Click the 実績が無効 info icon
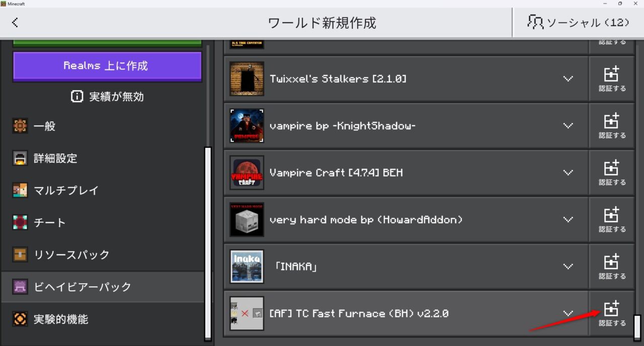The image size is (644, 346). click(77, 97)
